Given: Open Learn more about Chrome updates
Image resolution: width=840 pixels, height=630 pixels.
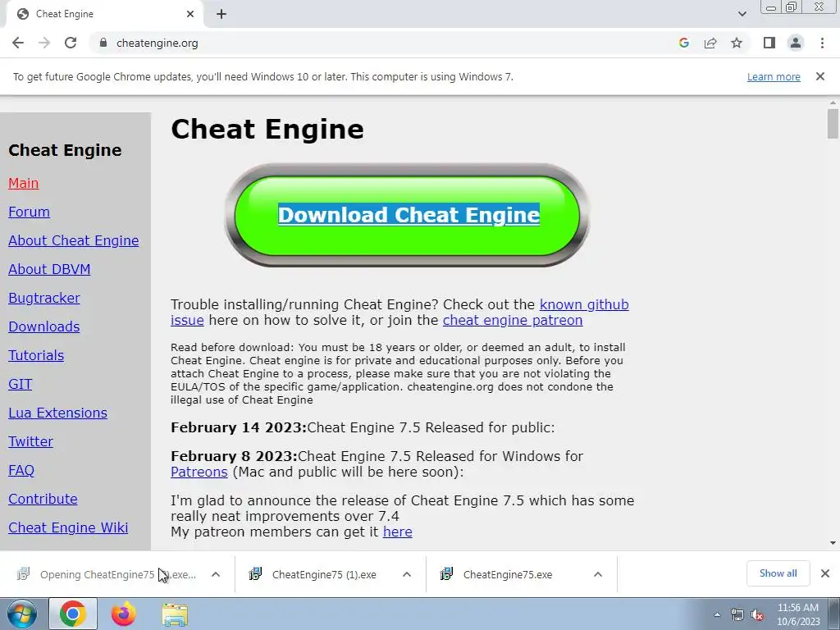Looking at the screenshot, I should pyautogui.click(x=774, y=76).
